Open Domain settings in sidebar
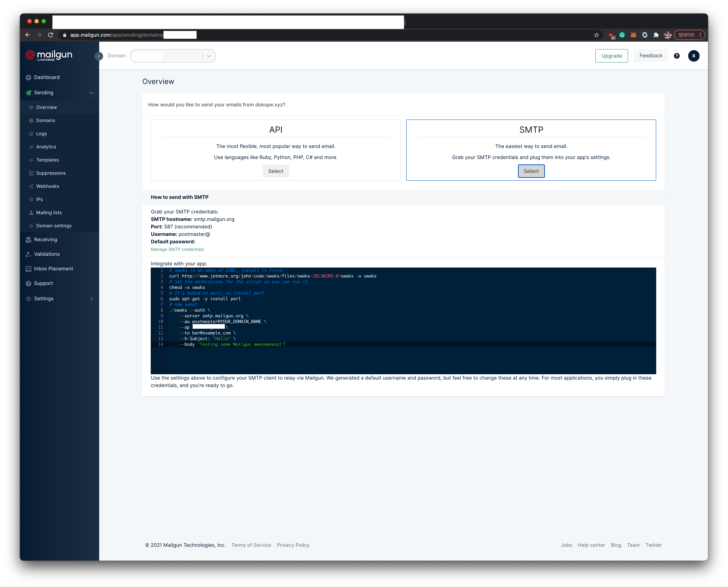This screenshot has width=728, height=587. tap(54, 226)
